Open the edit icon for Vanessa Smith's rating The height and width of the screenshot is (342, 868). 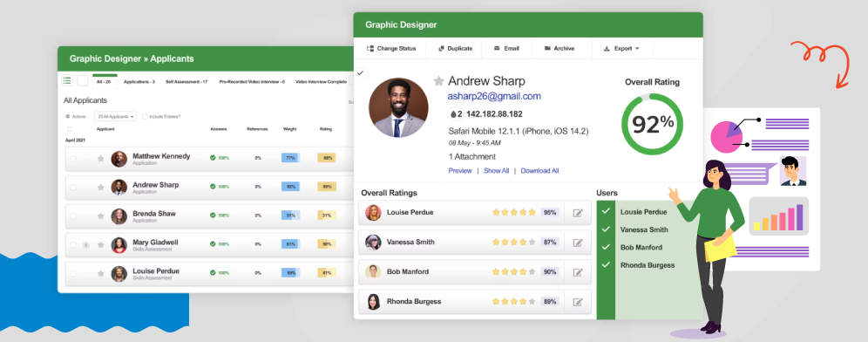[x=578, y=243]
